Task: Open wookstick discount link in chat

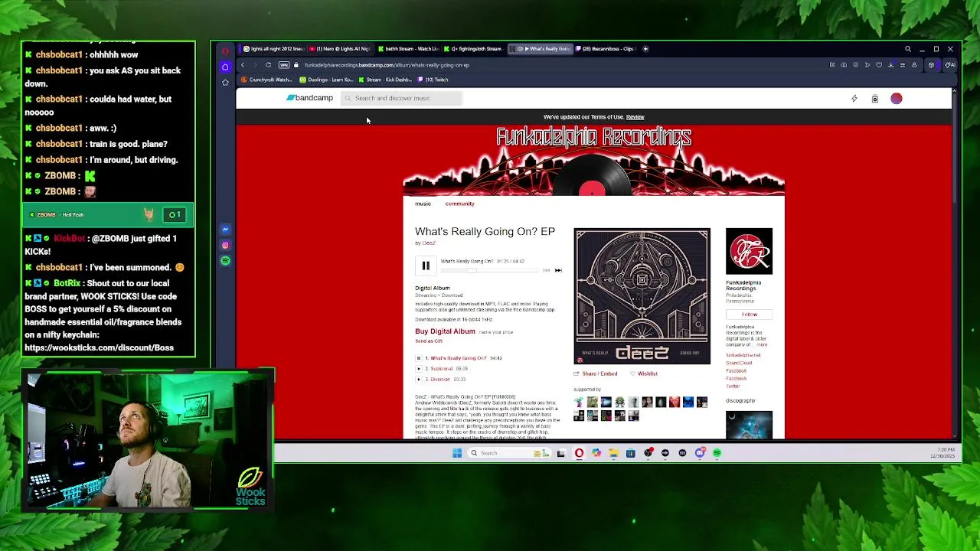Action: coord(99,348)
